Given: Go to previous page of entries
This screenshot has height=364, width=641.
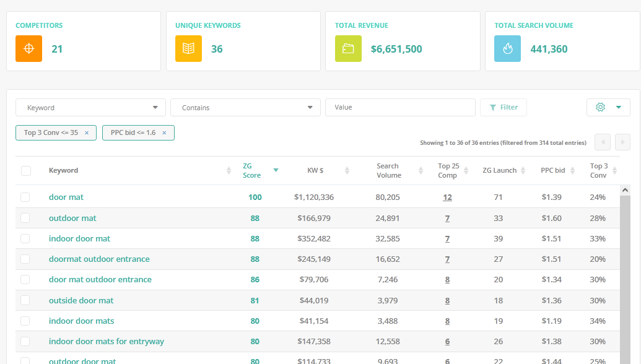Looking at the screenshot, I should pos(602,142).
